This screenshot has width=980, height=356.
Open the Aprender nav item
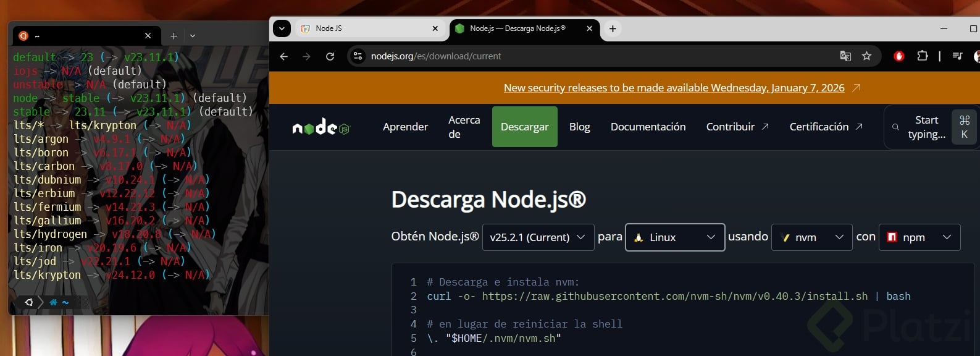[405, 127]
